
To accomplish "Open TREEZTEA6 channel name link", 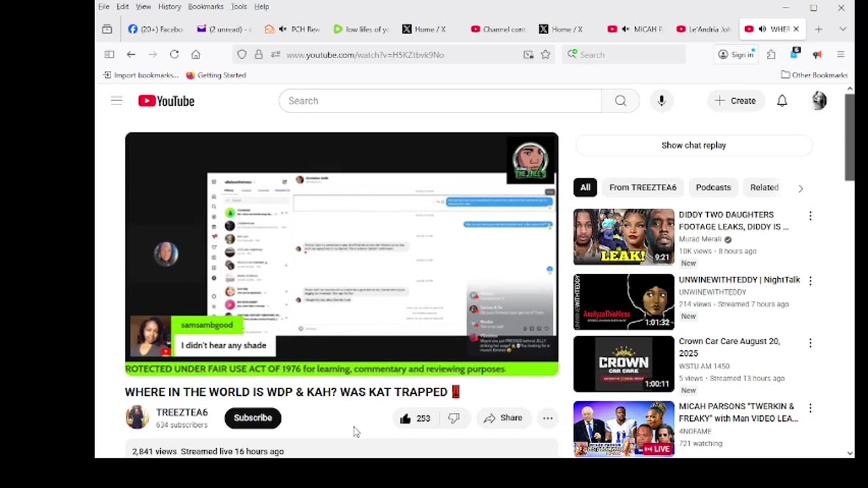I will click(x=182, y=412).
